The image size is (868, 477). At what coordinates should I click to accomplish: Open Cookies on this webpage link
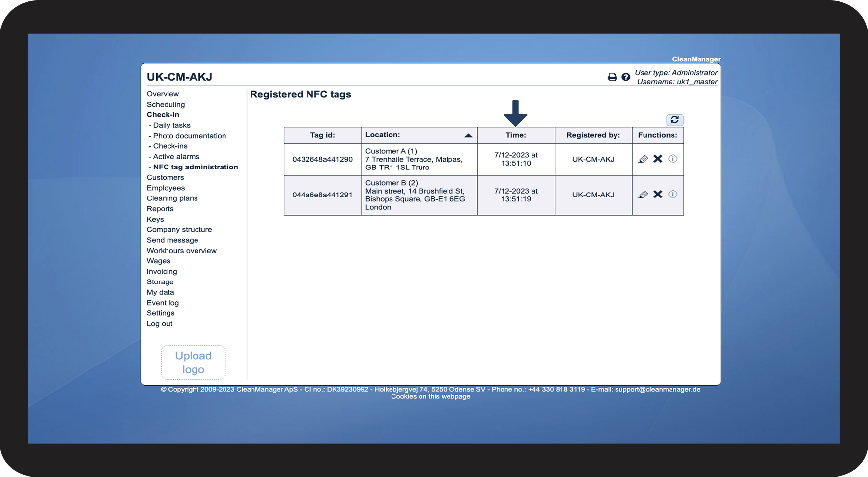pyautogui.click(x=430, y=397)
